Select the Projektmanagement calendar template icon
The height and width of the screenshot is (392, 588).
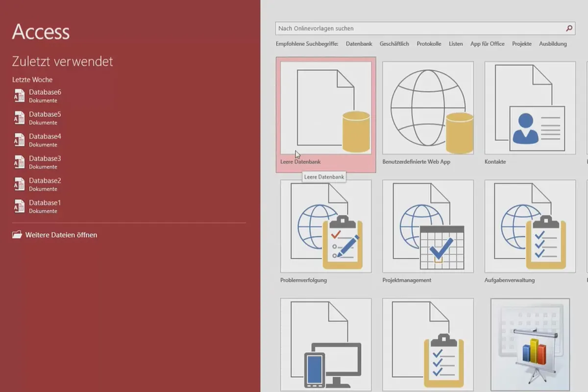(428, 226)
